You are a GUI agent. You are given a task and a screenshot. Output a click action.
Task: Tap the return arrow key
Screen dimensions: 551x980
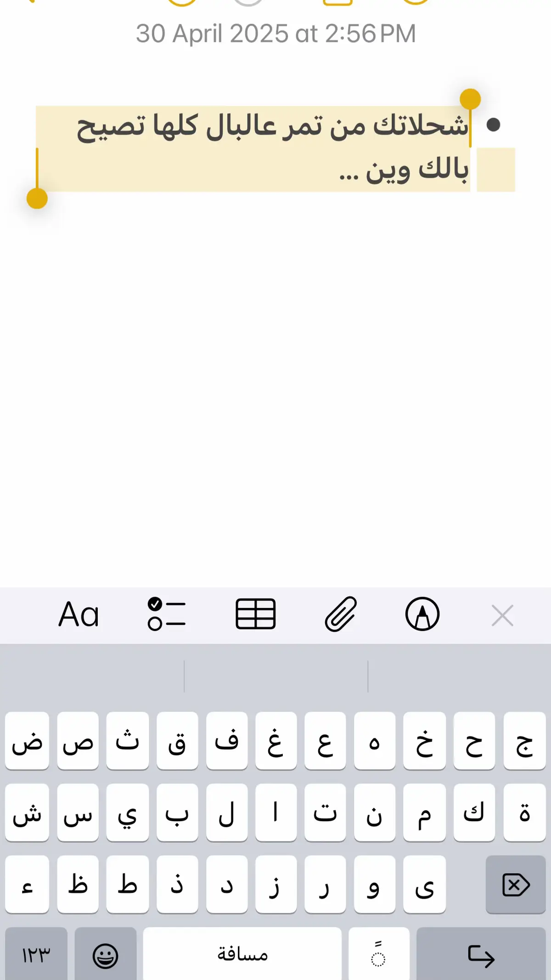[481, 954]
